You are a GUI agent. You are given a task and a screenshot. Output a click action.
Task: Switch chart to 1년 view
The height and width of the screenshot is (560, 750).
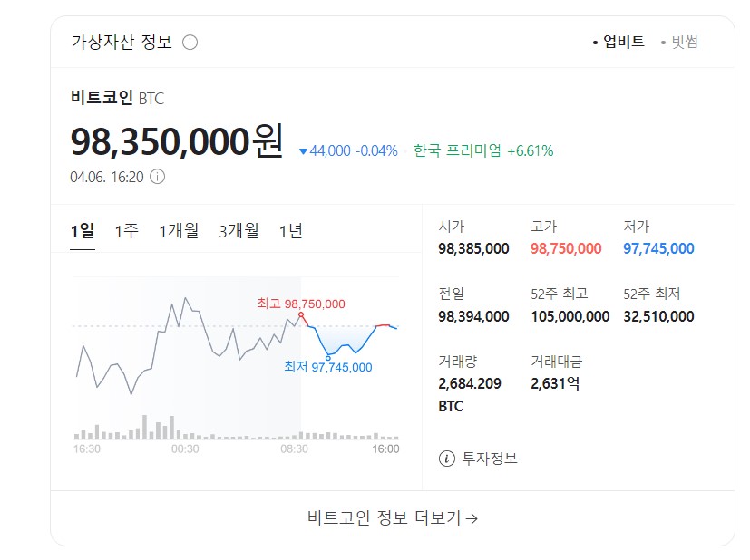tap(291, 231)
